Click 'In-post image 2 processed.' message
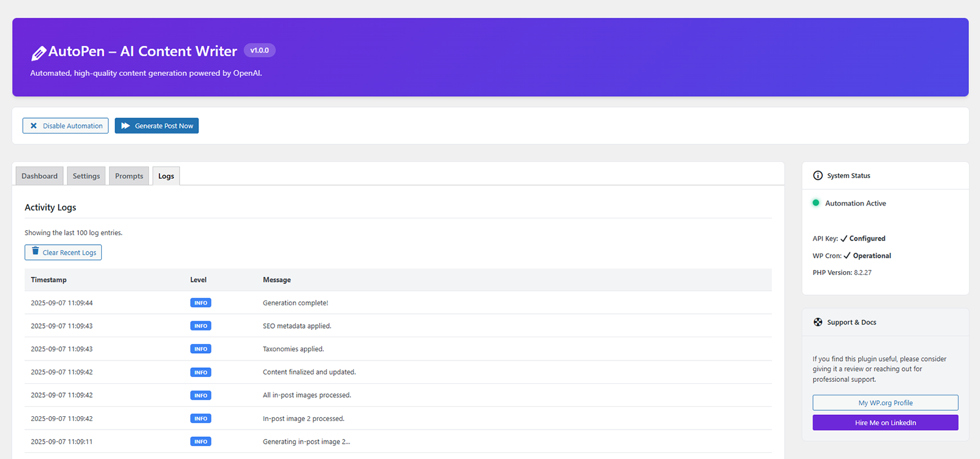Screen dimensions: 980x459 click(304, 419)
